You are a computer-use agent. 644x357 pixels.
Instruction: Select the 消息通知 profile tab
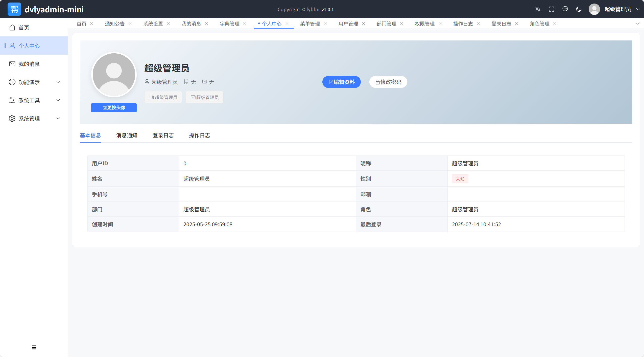[127, 135]
